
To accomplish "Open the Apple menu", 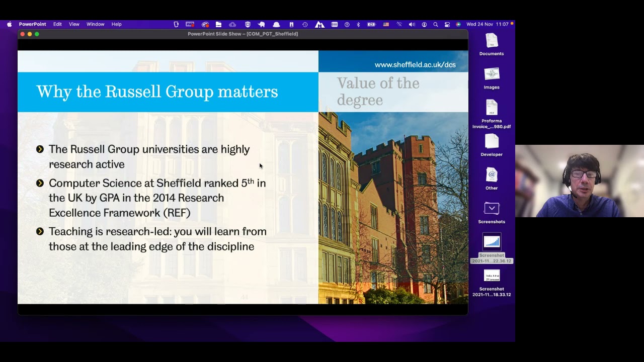I will (9, 24).
